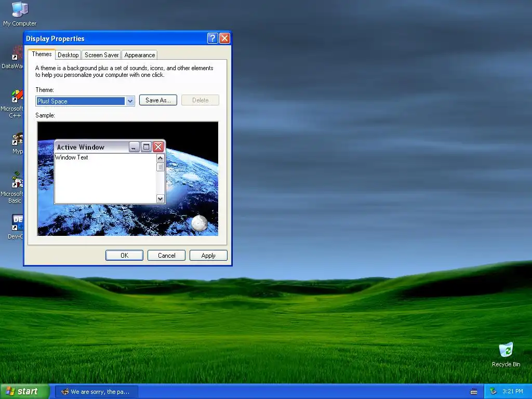Switch to the Themes tab
Image resolution: width=532 pixels, height=399 pixels.
point(42,54)
